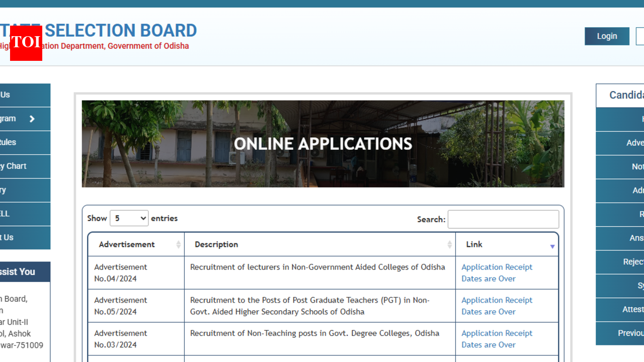Click the ONLINE APPLICATIONS banner image
This screenshot has width=644, height=362.
323,144
